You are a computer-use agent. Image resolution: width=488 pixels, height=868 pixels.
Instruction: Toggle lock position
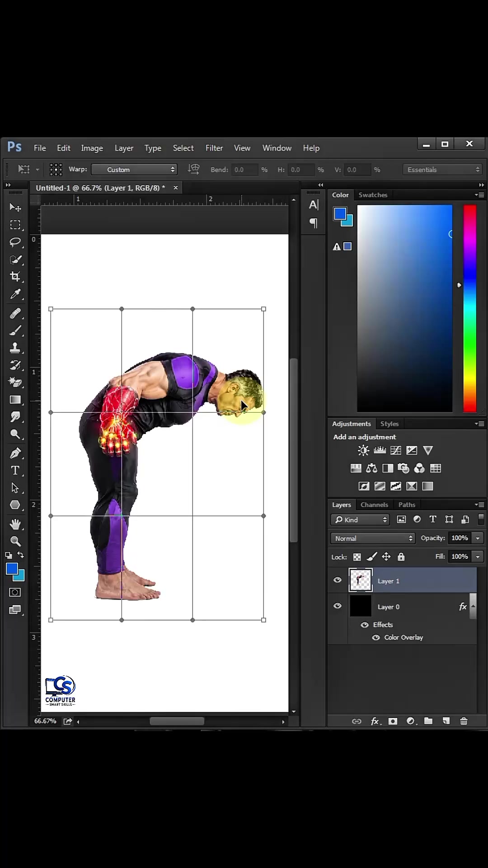coord(386,557)
